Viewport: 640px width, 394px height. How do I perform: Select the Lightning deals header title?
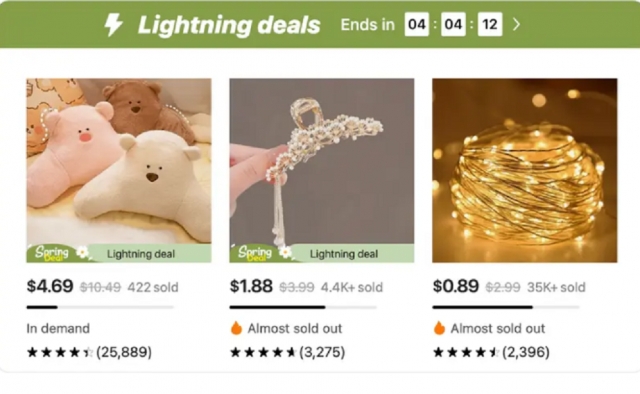coord(229,25)
